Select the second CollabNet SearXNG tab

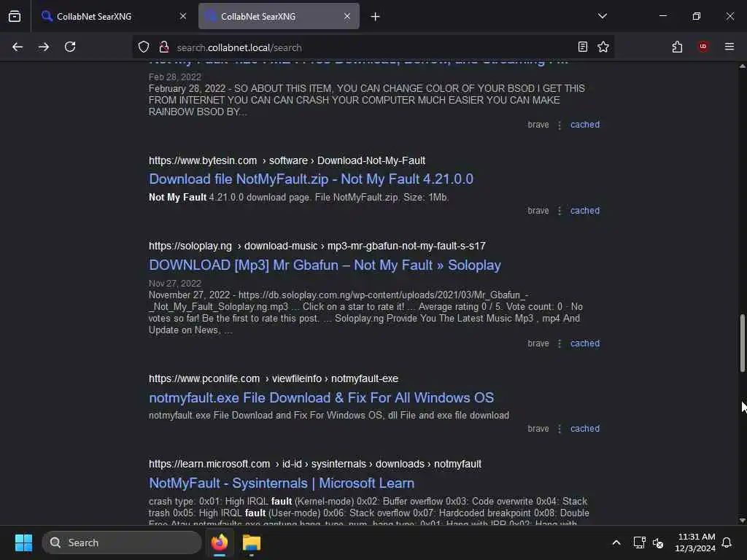(x=279, y=16)
